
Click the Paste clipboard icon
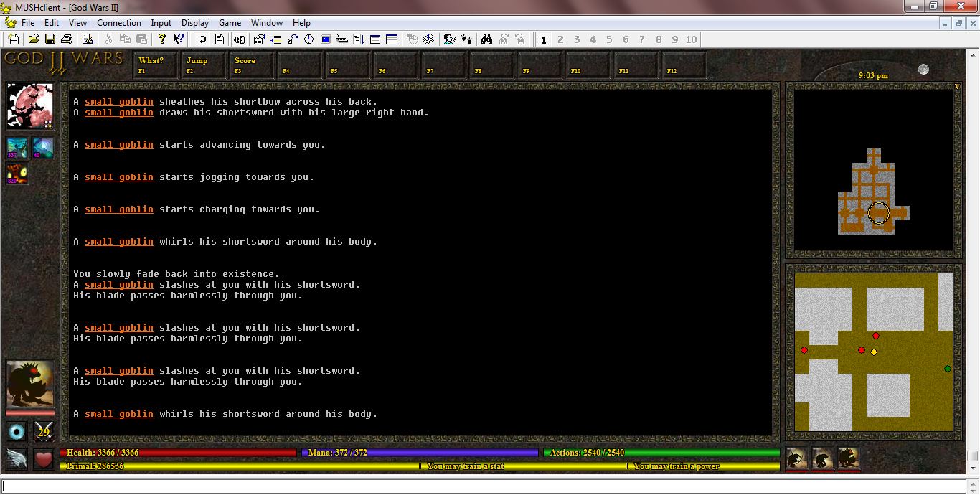[141, 39]
